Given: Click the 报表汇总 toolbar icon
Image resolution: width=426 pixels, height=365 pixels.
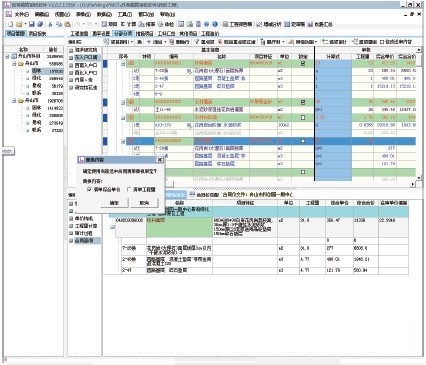Looking at the screenshot, I should pos(310,24).
